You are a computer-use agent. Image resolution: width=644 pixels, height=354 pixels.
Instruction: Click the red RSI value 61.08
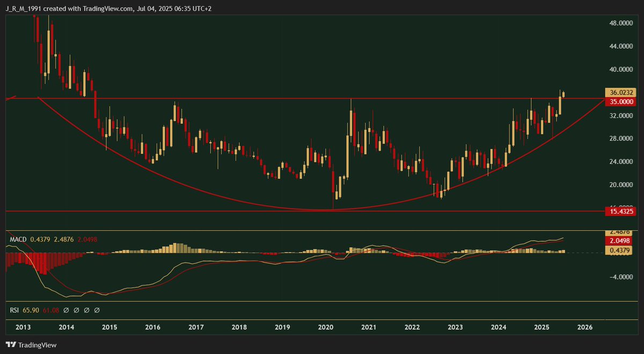(51, 310)
